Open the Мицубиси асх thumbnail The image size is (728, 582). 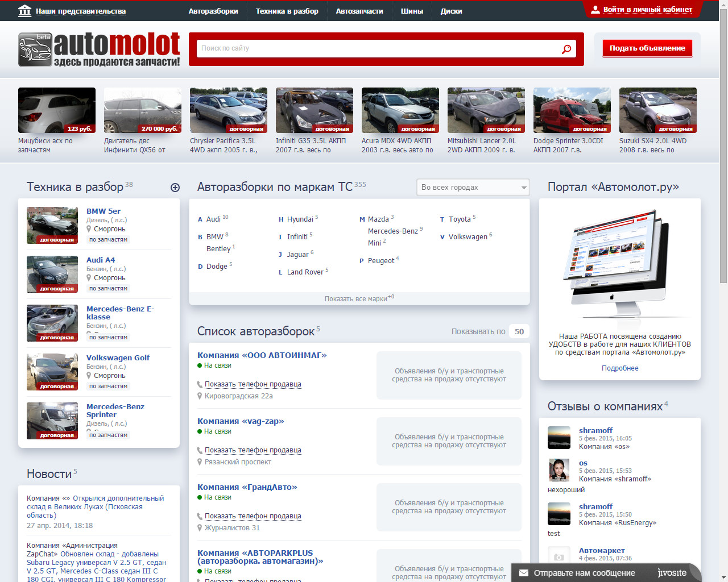57,110
